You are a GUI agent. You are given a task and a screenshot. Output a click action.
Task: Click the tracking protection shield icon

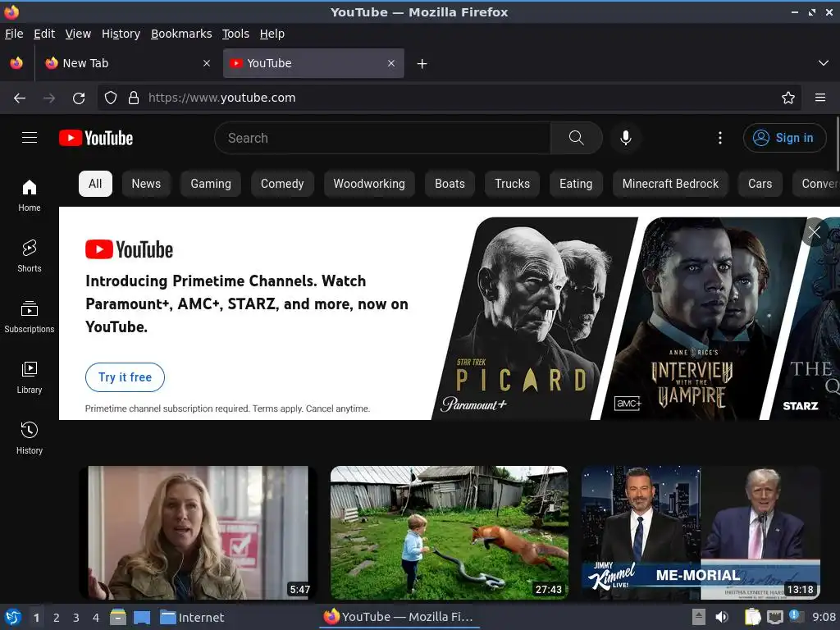click(111, 98)
